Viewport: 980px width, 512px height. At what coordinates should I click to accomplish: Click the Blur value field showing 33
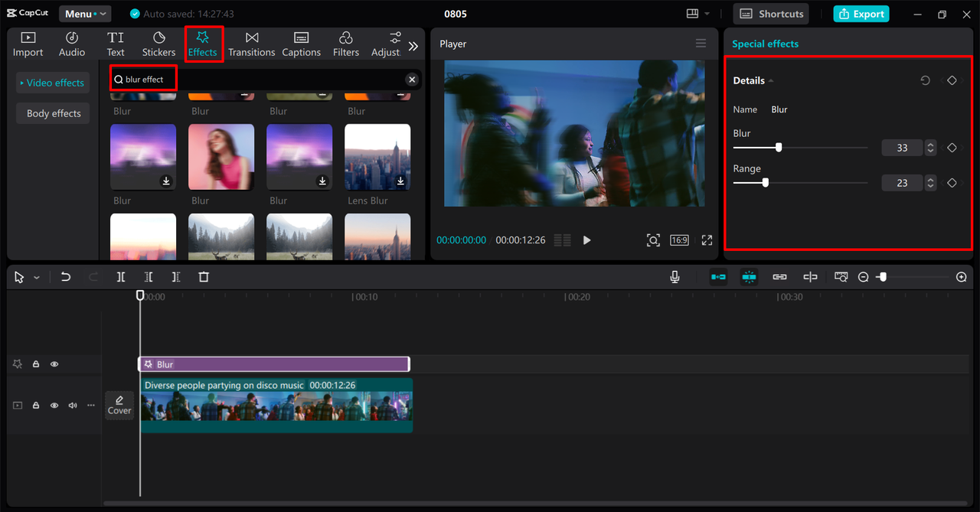pyautogui.click(x=902, y=148)
